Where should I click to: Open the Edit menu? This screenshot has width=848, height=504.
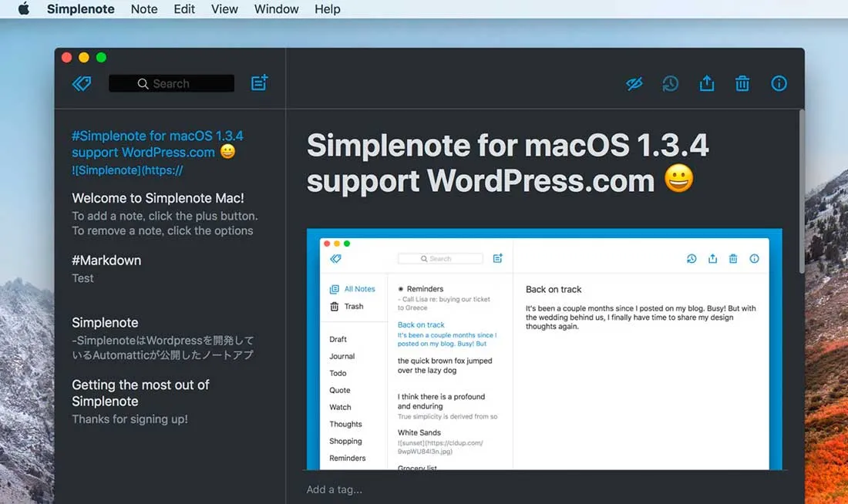pyautogui.click(x=184, y=9)
